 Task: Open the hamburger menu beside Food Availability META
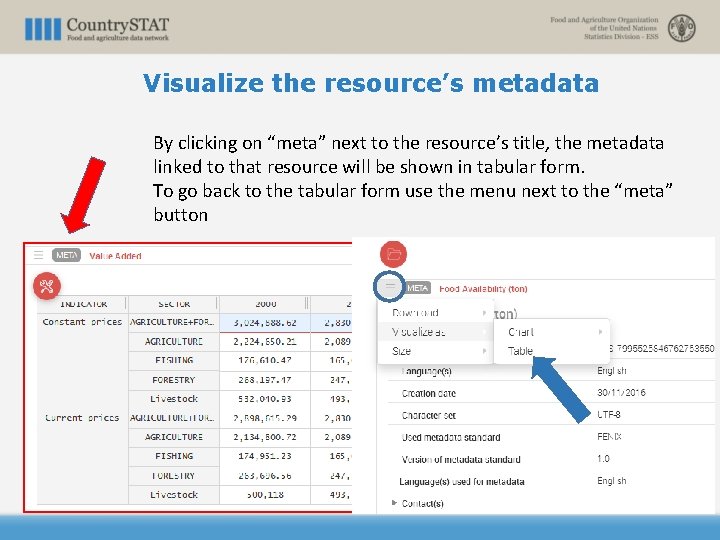(x=390, y=287)
